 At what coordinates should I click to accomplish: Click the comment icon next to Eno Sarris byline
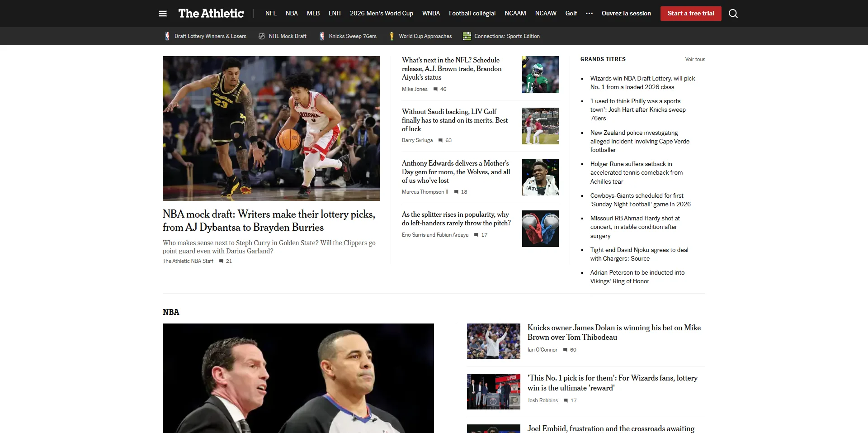click(x=476, y=235)
